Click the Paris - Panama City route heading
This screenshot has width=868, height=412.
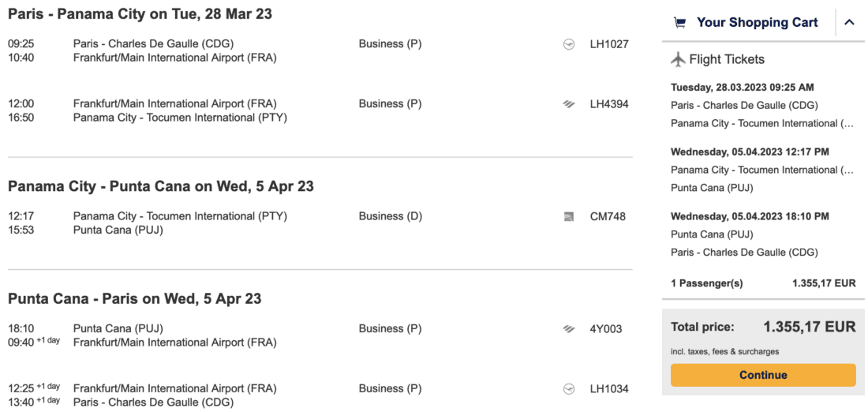point(140,14)
